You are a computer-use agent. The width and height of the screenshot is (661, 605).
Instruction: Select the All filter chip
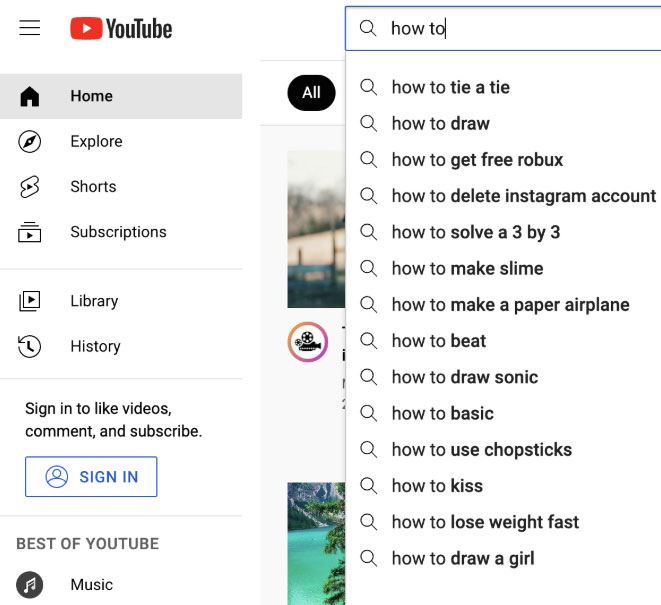(311, 93)
